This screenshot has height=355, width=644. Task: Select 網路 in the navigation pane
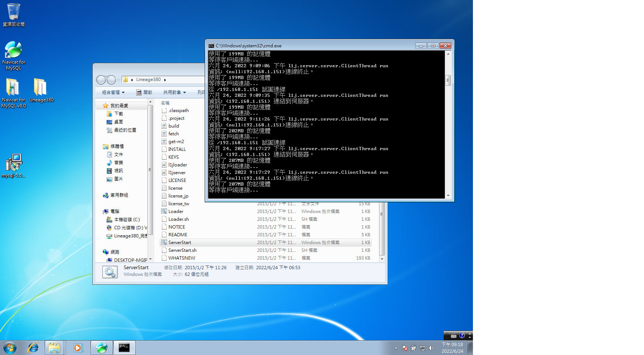111,252
